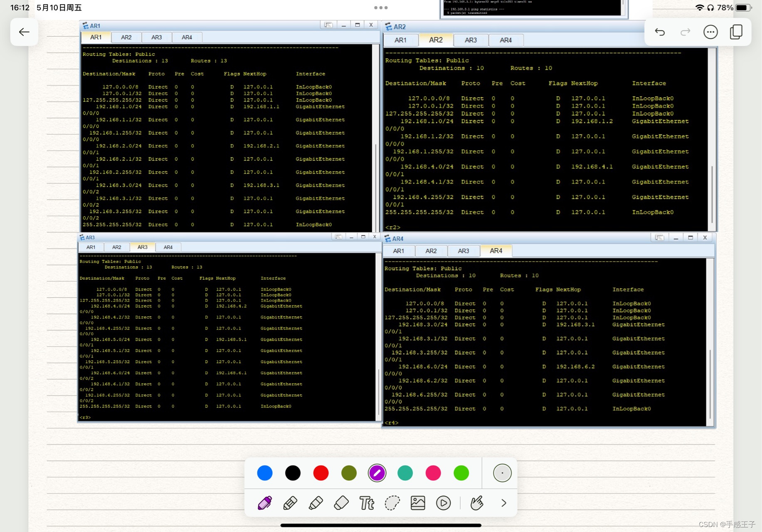Tap the three-dot multitasking handle
This screenshot has height=532, width=762.
tap(381, 7)
